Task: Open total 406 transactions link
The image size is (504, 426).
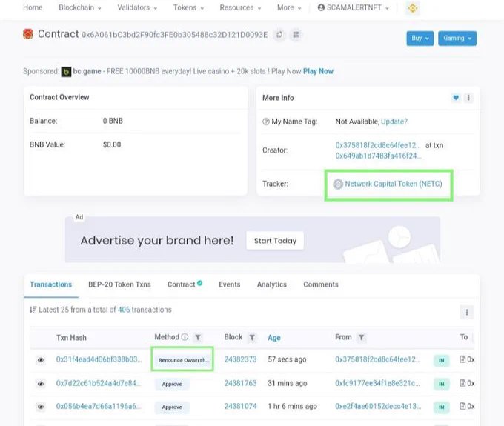Action: 124,310
